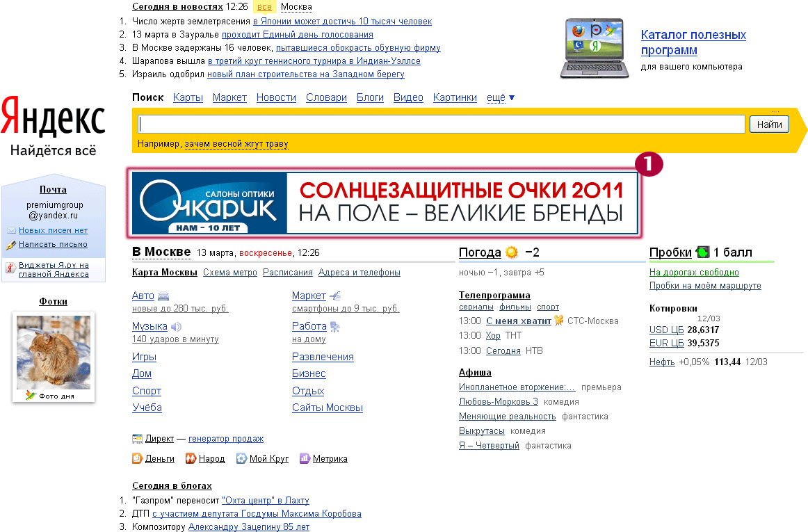Open the Пробки traffic link
The image size is (808, 532).
[x=670, y=252]
